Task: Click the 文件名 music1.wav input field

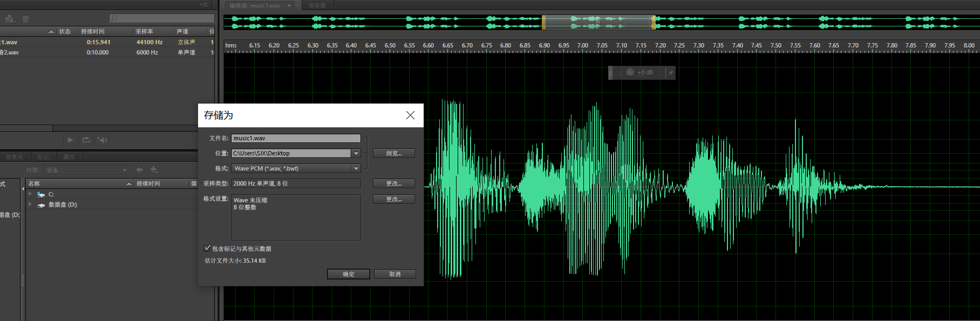Action: point(296,138)
